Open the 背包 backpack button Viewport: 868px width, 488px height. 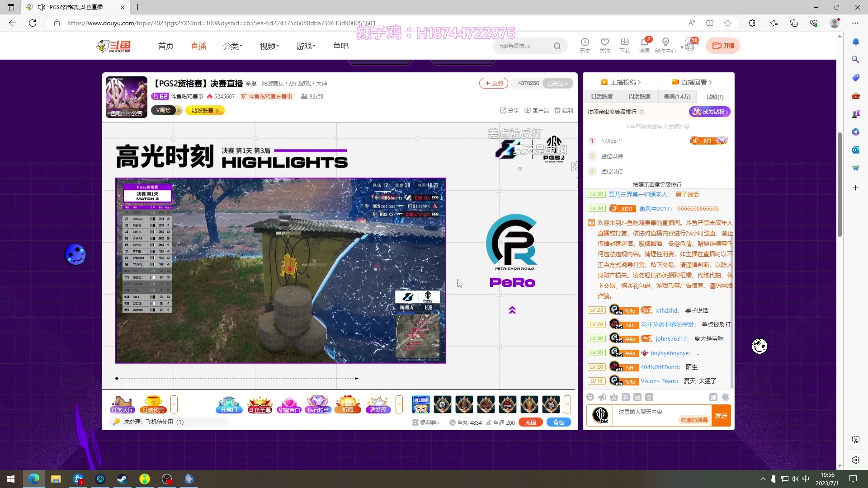pyautogui.click(x=559, y=422)
